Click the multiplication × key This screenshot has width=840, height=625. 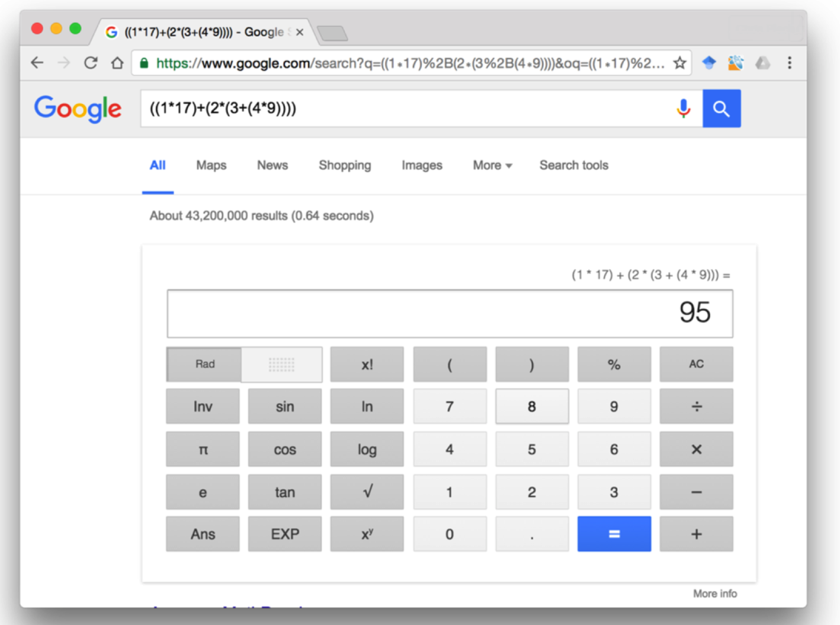pyautogui.click(x=696, y=449)
